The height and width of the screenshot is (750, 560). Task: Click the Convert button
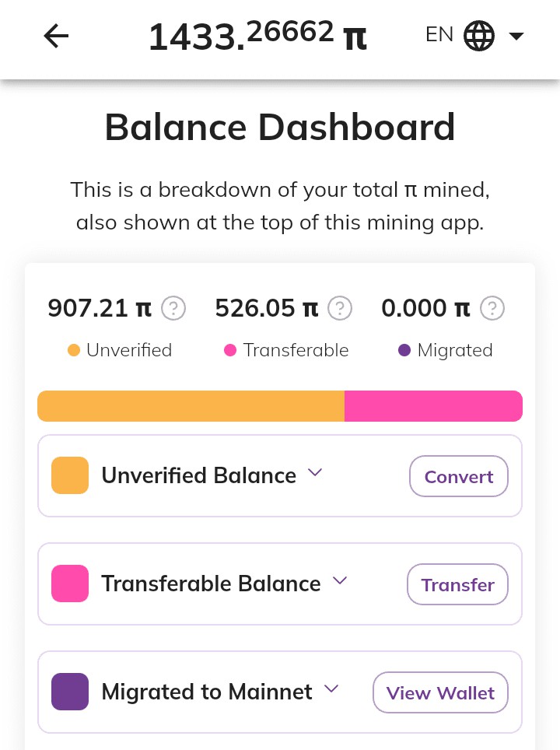click(x=459, y=476)
